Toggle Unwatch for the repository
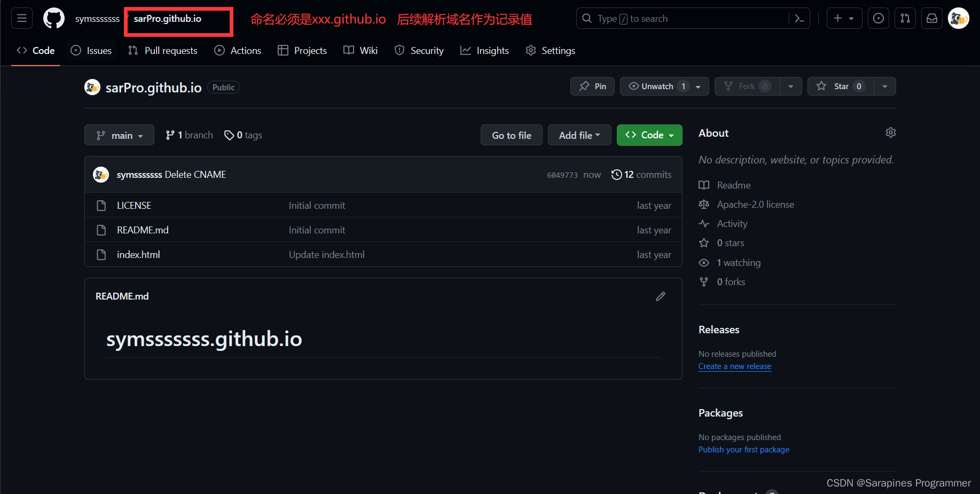The width and height of the screenshot is (980, 494). pyautogui.click(x=657, y=86)
